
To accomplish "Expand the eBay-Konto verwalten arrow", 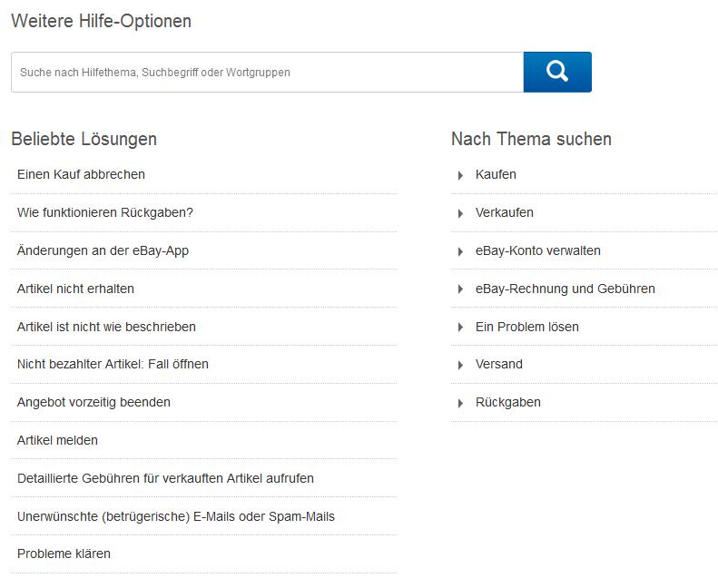I will pos(460,251).
